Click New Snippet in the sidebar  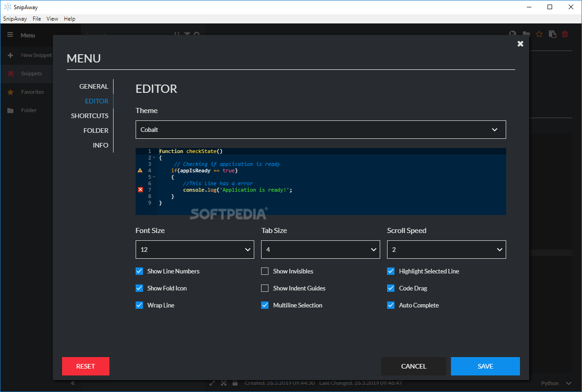tap(27, 55)
